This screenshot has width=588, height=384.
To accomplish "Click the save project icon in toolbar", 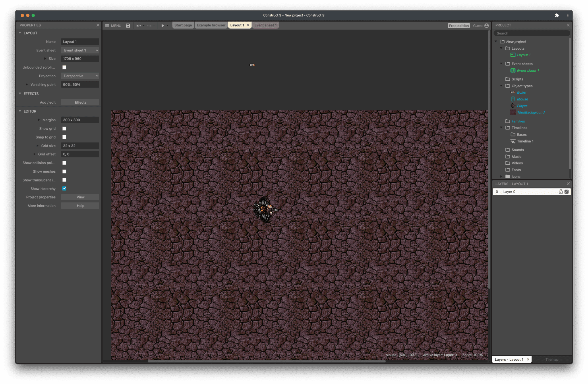I will pos(128,25).
